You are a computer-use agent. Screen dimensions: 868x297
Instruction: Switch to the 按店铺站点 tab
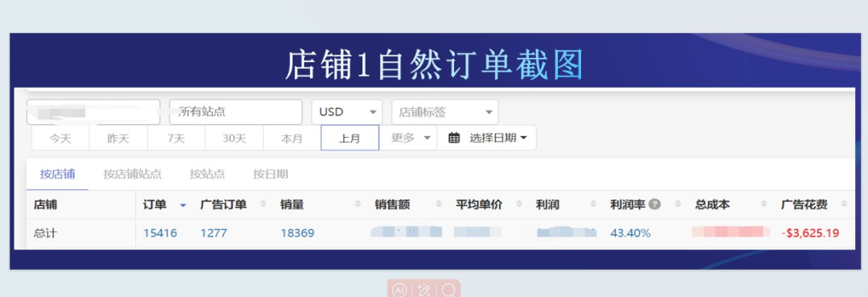pos(133,174)
